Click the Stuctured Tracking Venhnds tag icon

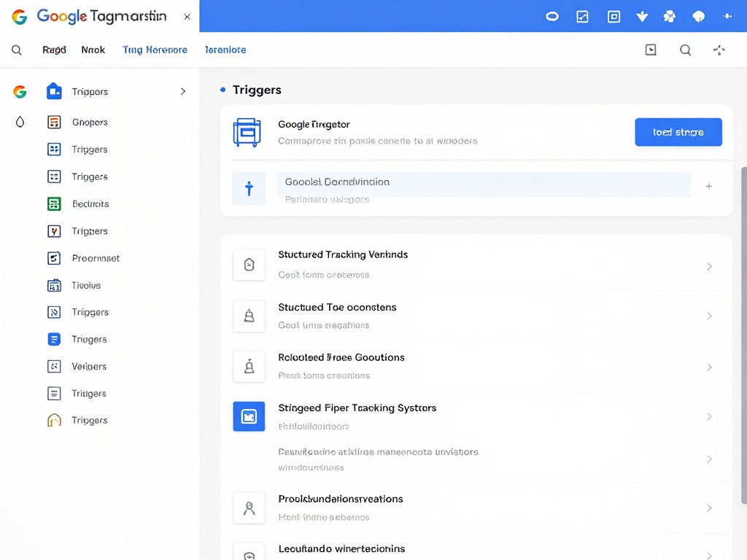249,264
